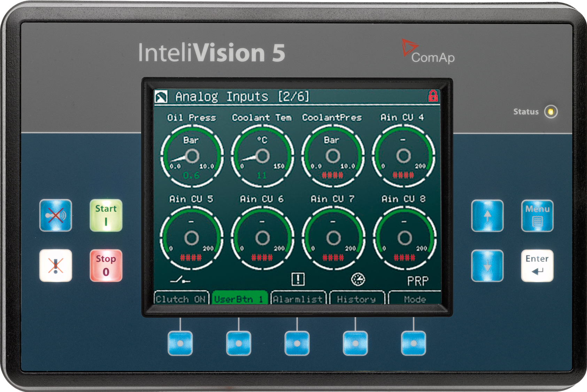Click the yellow Status LED indicator
The height and width of the screenshot is (392, 587).
click(x=551, y=112)
